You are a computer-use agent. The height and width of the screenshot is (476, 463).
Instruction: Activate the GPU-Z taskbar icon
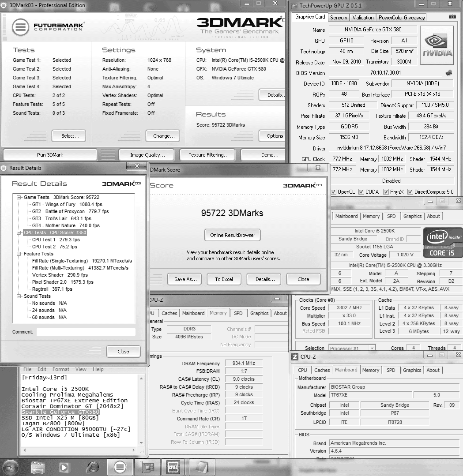pos(147,467)
